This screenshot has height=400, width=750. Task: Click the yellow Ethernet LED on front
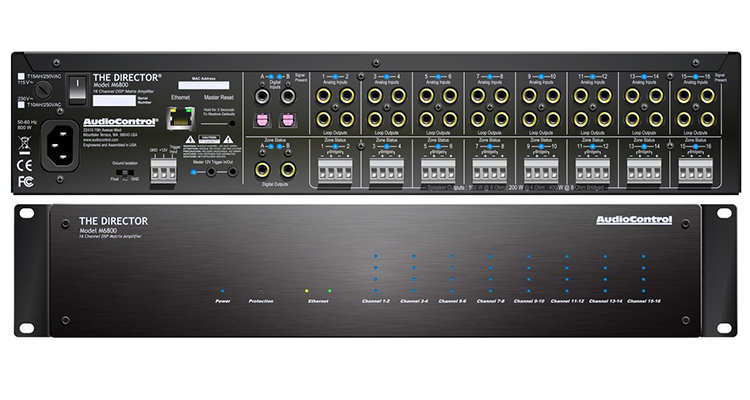pyautogui.click(x=307, y=290)
